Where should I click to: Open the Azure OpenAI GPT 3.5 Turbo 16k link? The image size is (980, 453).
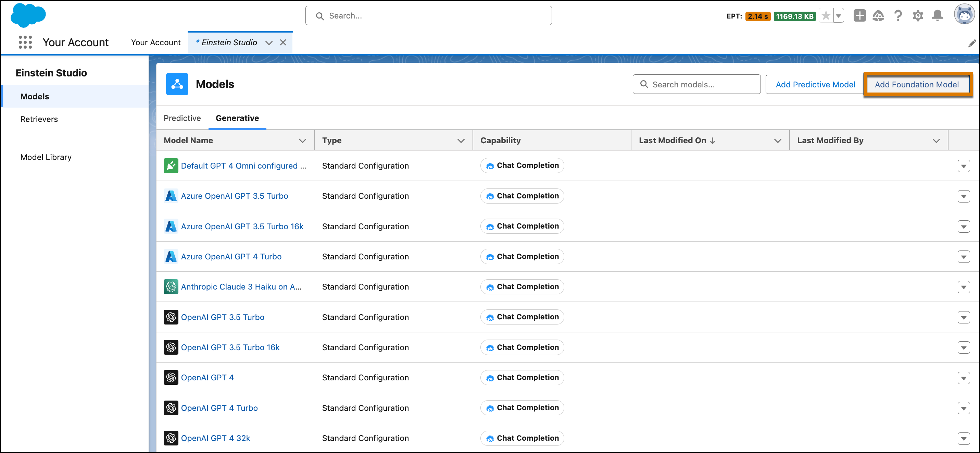(242, 226)
